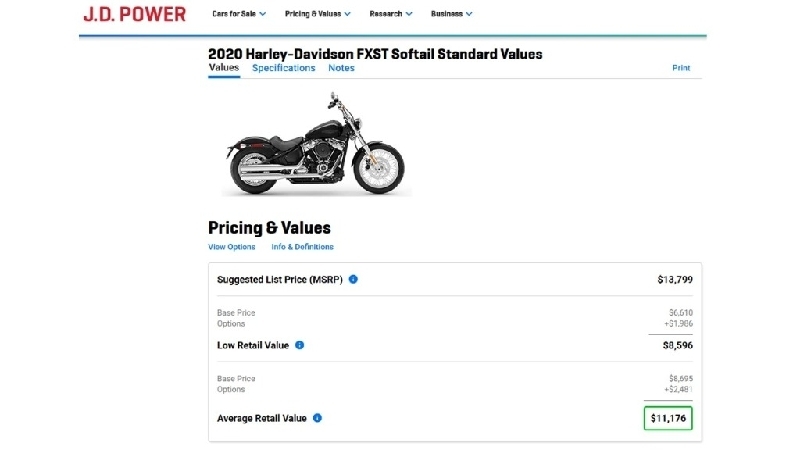800x450 pixels.
Task: Expand the Research dropdown menu
Action: [391, 14]
